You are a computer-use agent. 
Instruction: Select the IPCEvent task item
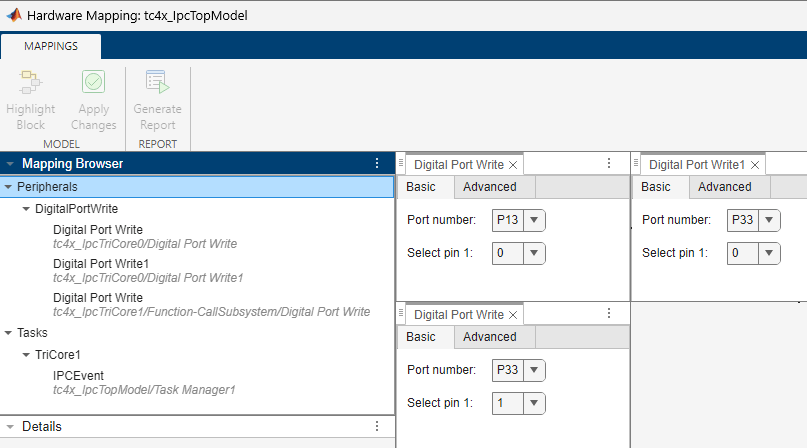pyautogui.click(x=78, y=376)
